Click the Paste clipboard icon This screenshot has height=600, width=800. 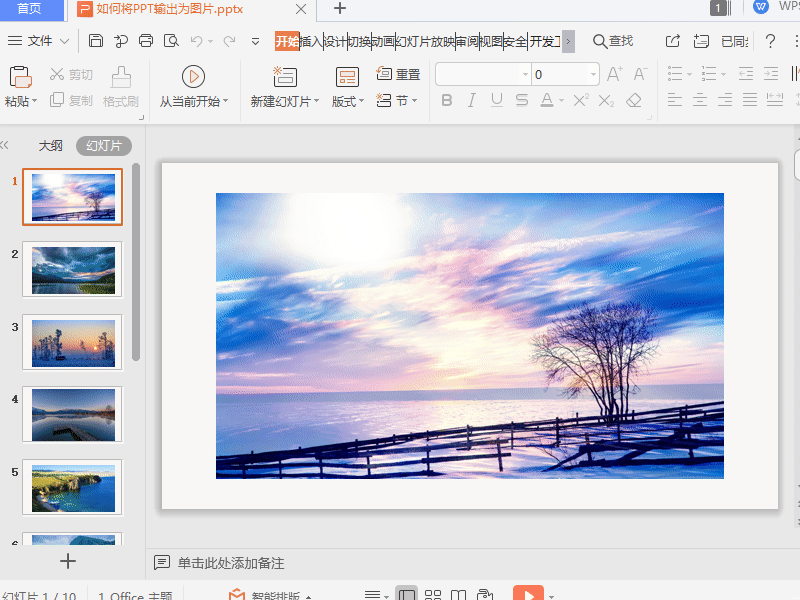click(20, 78)
